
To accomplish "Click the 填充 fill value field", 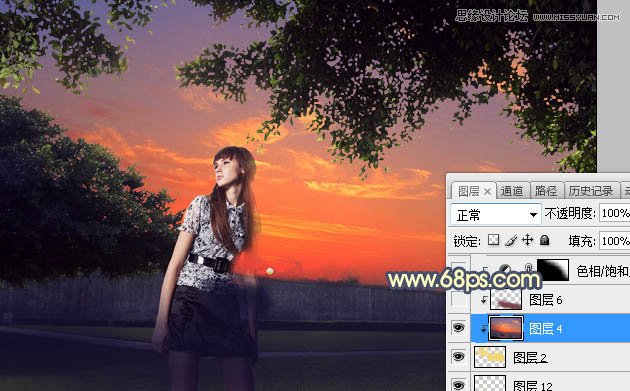I will tap(615, 241).
